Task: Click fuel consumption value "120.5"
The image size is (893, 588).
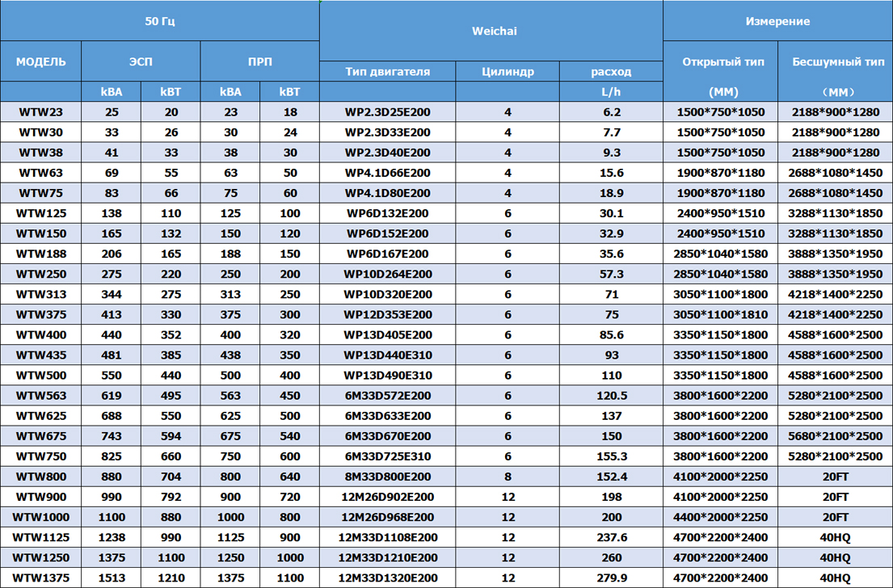Action: click(611, 396)
